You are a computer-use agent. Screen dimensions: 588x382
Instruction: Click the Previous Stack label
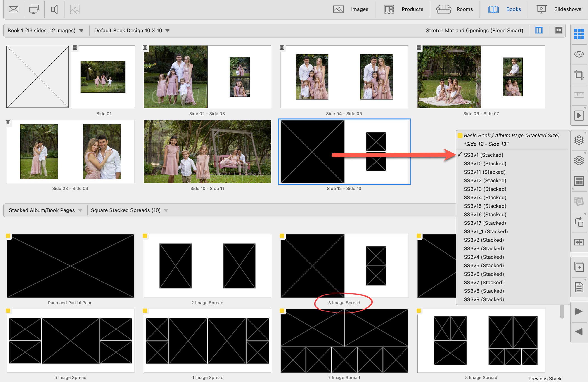(x=545, y=378)
